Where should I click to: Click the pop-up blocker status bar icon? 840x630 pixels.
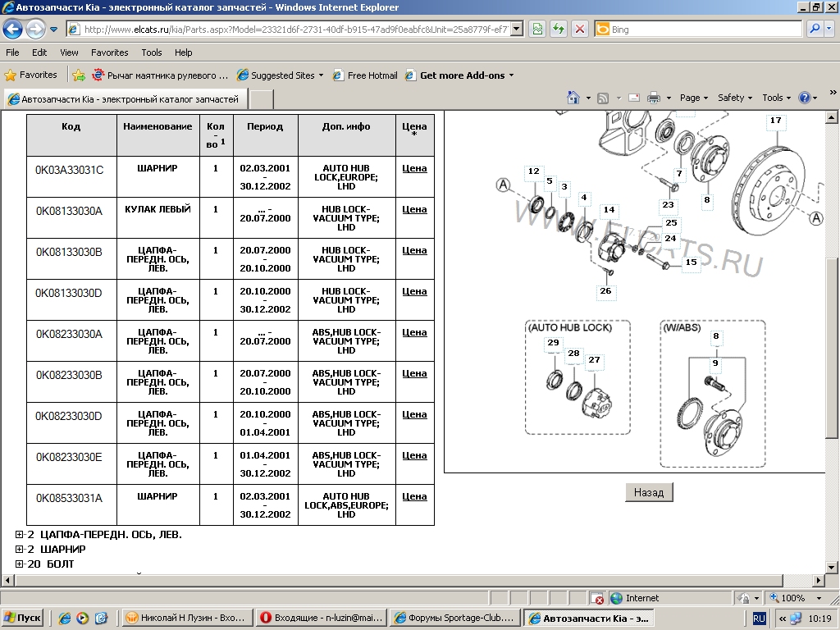[x=597, y=598]
